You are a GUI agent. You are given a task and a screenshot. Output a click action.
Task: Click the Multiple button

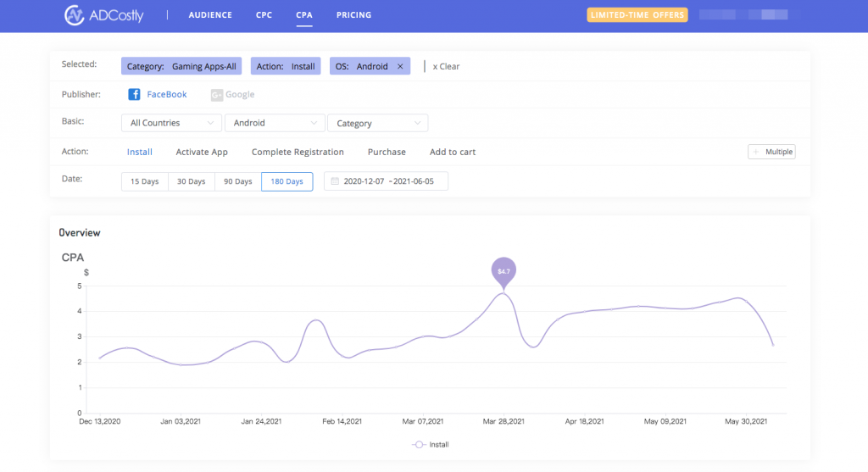[771, 152]
